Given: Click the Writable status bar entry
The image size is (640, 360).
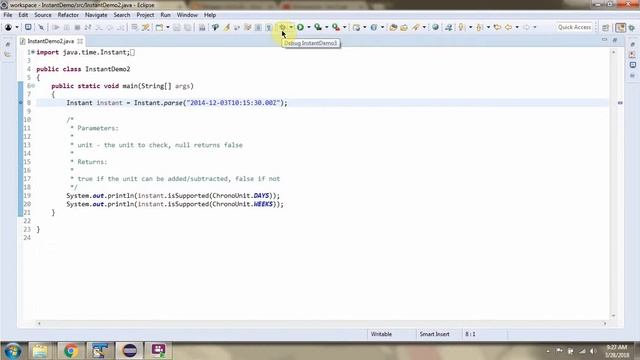Looking at the screenshot, I should [381, 334].
